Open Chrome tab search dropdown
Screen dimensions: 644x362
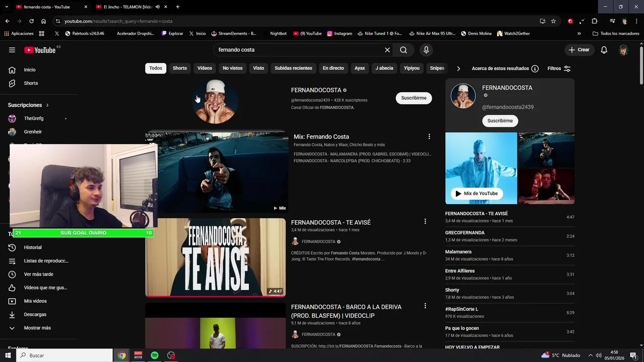pos(7,7)
